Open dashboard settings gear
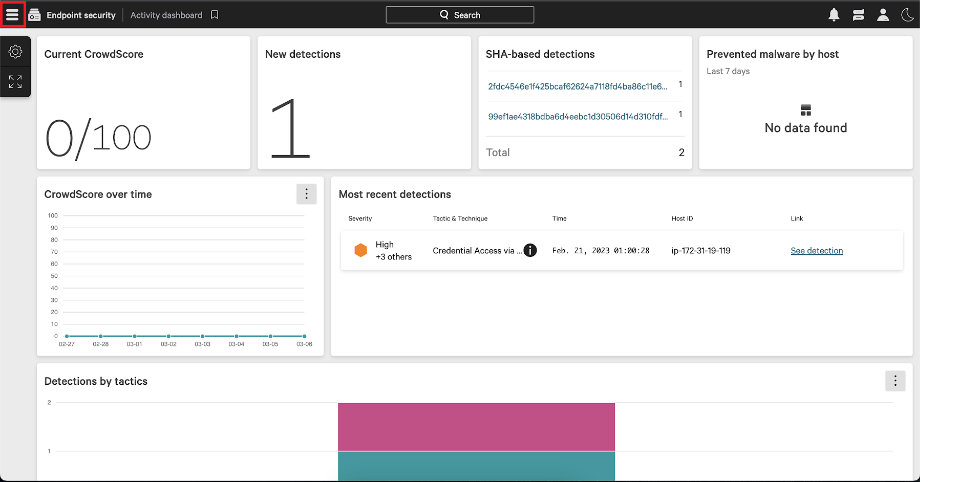Image resolution: width=980 pixels, height=482 pixels. point(15,52)
